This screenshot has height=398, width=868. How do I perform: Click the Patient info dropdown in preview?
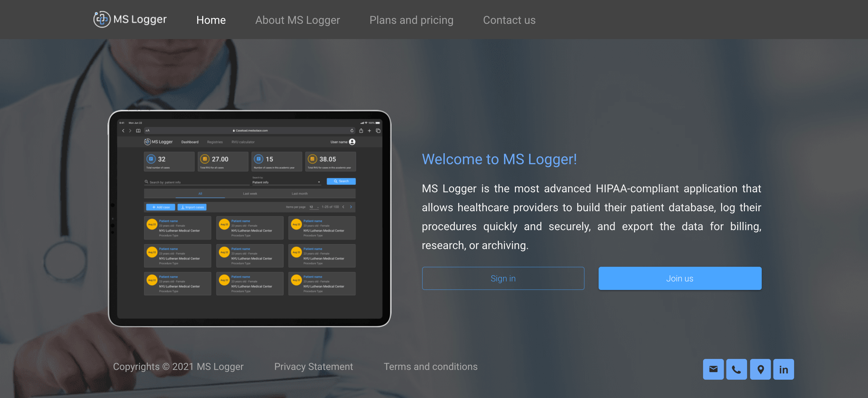(286, 182)
